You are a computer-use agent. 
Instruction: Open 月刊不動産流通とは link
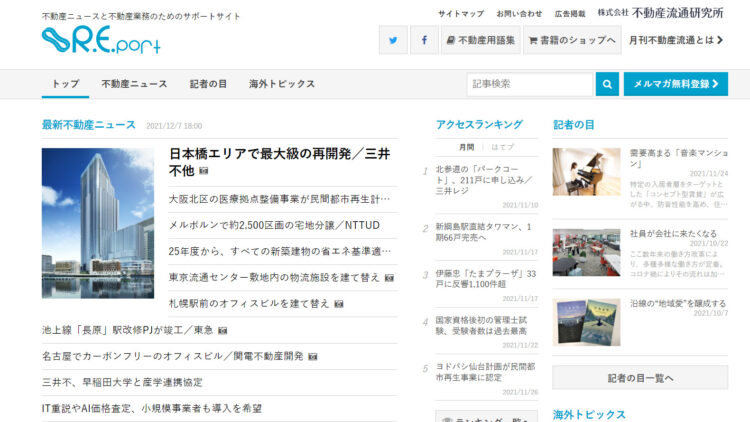[675, 40]
